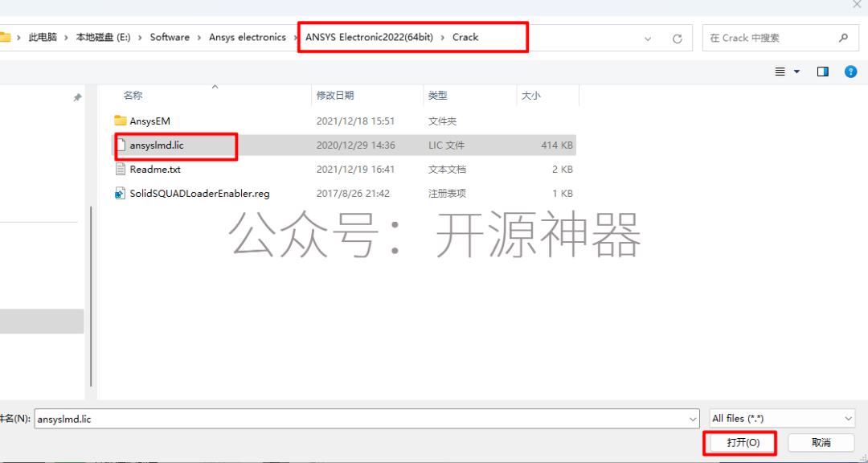Click the 2 KB size cell

(562, 170)
